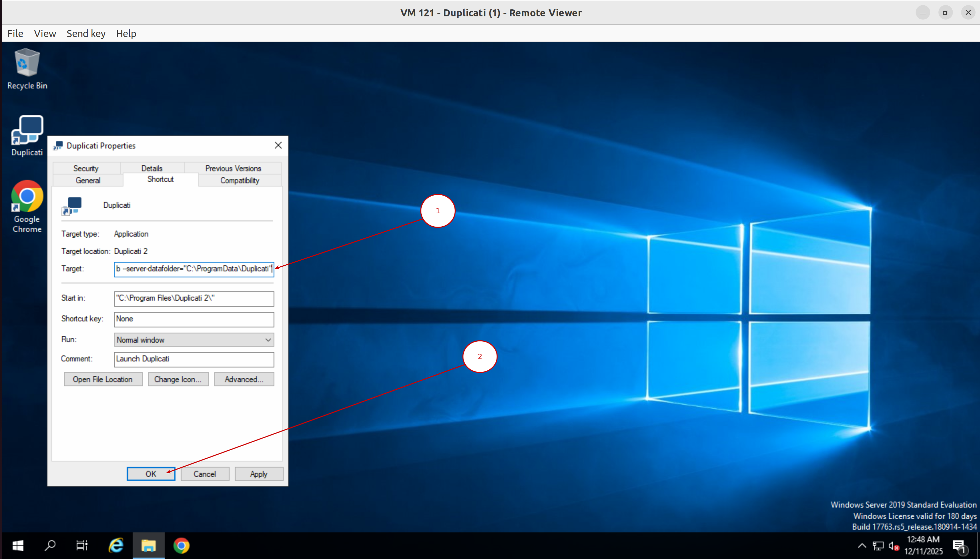The image size is (980, 559).
Task: Open File Explorer in the taskbar
Action: point(148,545)
